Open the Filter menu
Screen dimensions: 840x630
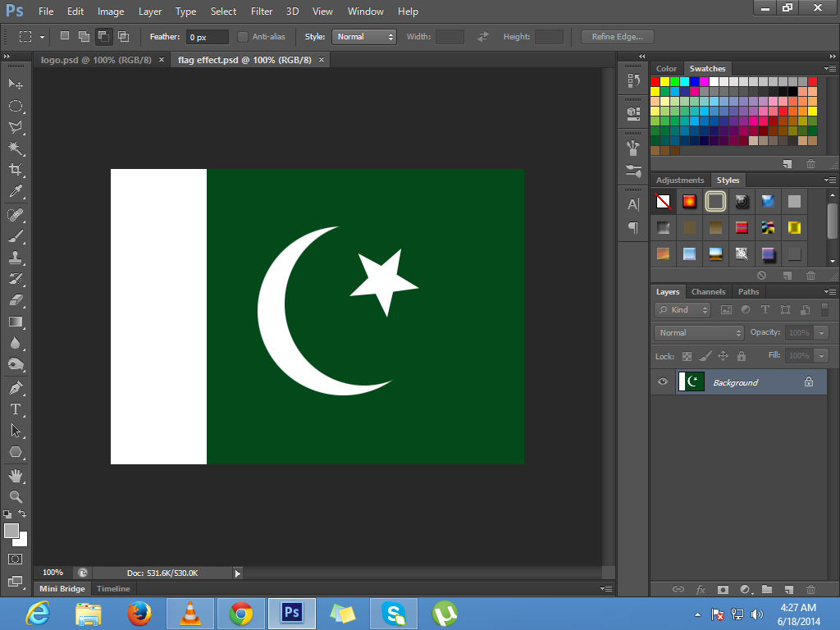[262, 11]
